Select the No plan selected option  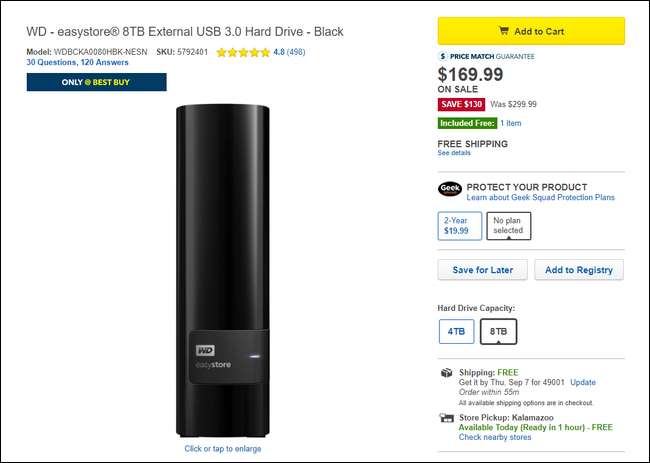[x=508, y=226]
